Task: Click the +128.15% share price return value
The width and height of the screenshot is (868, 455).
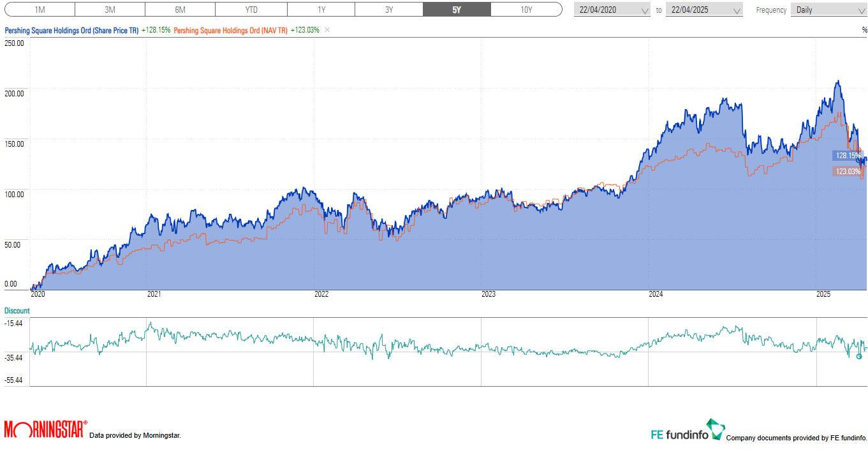Action: [x=156, y=30]
